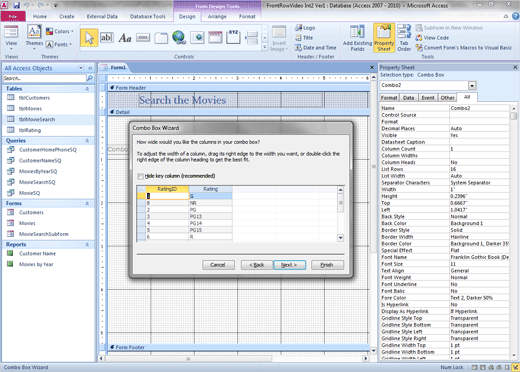The width and height of the screenshot is (520, 372).
Task: Go Back in the wizard
Action: pyautogui.click(x=257, y=265)
